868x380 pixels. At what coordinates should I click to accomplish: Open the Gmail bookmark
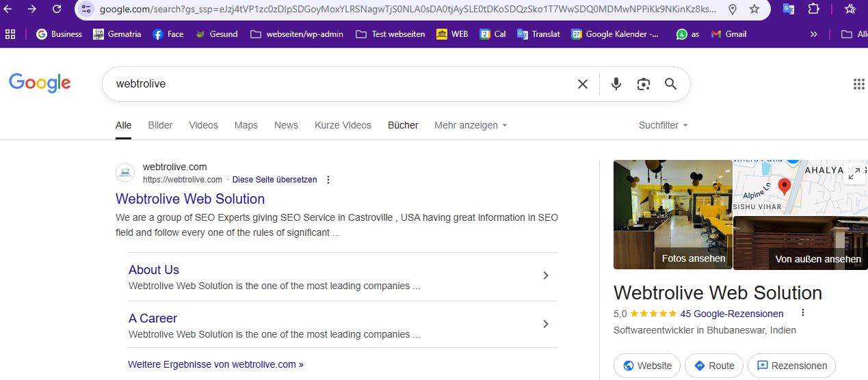point(728,34)
